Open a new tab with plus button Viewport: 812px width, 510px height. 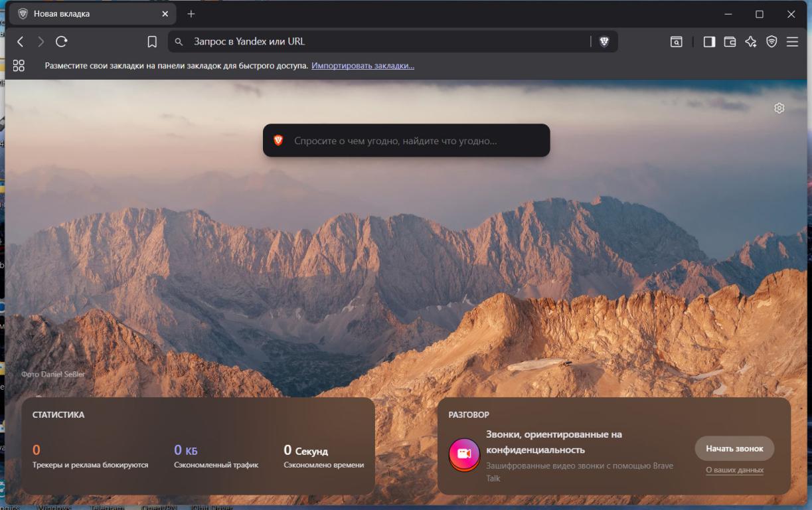click(x=191, y=14)
